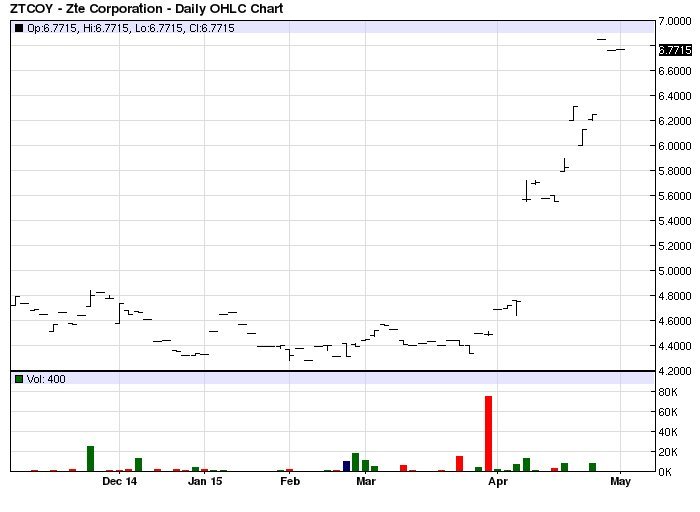Click the 5.2000 price axis label
Viewport: 700px width, 512px height.
click(675, 246)
